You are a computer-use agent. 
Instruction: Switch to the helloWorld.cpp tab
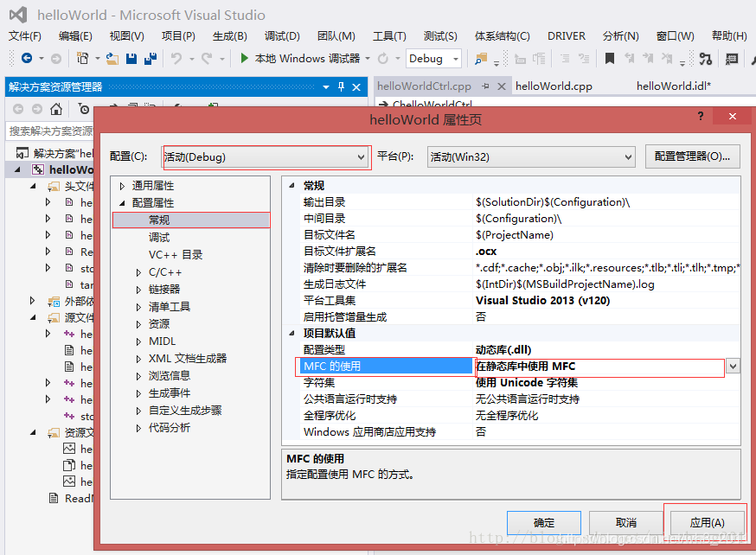click(x=554, y=86)
